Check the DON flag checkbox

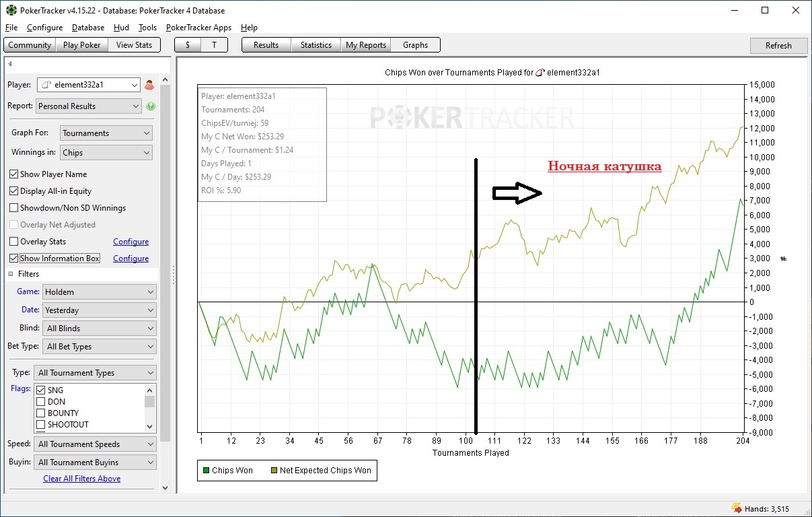coord(41,402)
